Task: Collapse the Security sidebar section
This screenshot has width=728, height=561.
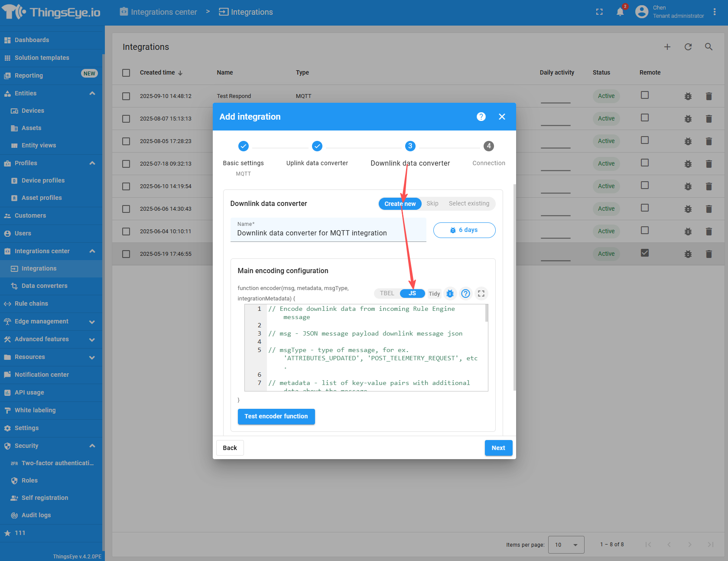Action: pyautogui.click(x=51, y=446)
